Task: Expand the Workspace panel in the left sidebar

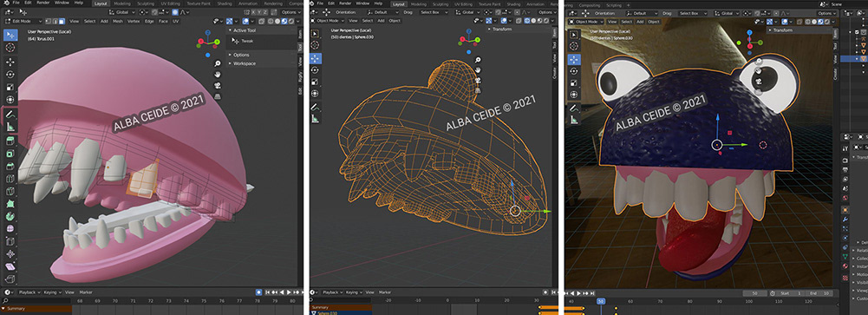Action: [x=245, y=63]
